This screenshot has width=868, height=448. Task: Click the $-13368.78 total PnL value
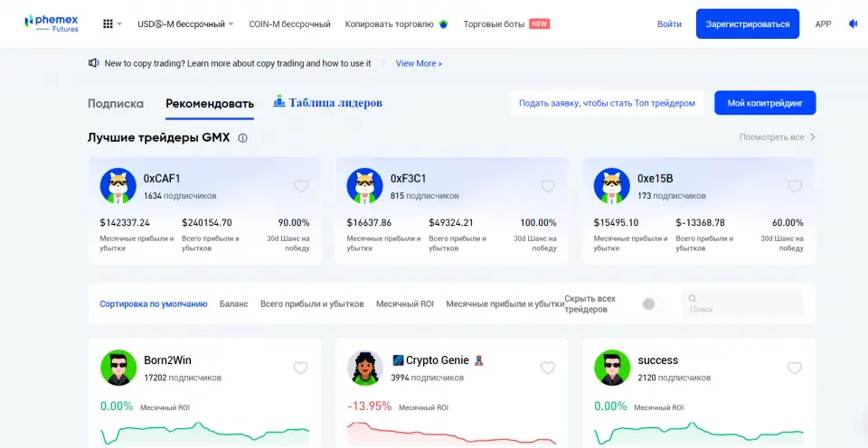click(700, 223)
